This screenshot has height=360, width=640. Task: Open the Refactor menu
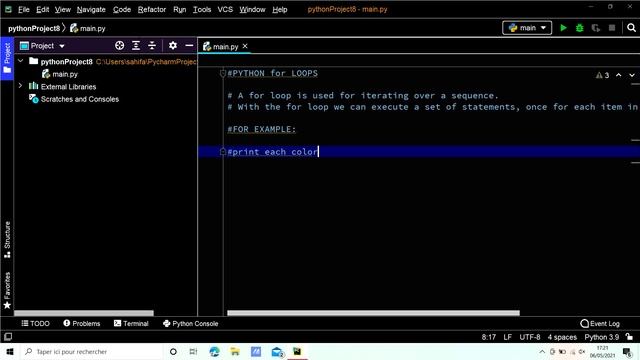click(x=152, y=9)
